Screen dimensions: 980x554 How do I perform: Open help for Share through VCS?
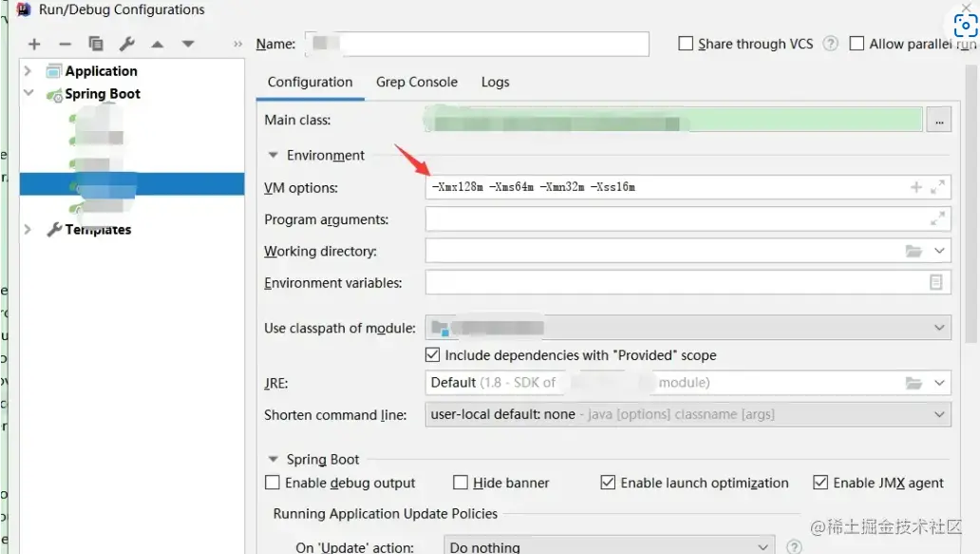click(830, 44)
